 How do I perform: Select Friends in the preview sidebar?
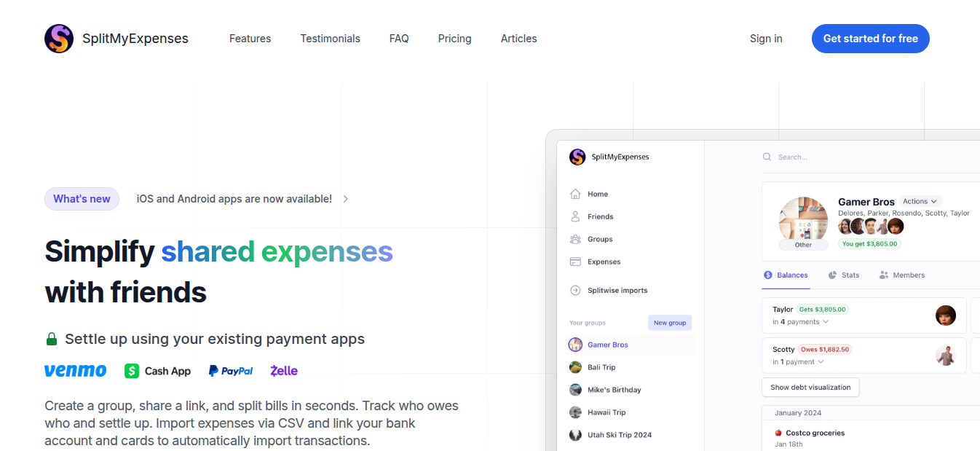[x=601, y=216]
